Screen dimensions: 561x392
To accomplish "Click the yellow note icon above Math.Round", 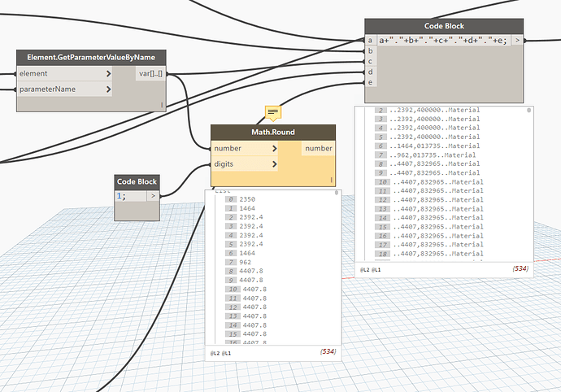I will [x=273, y=112].
